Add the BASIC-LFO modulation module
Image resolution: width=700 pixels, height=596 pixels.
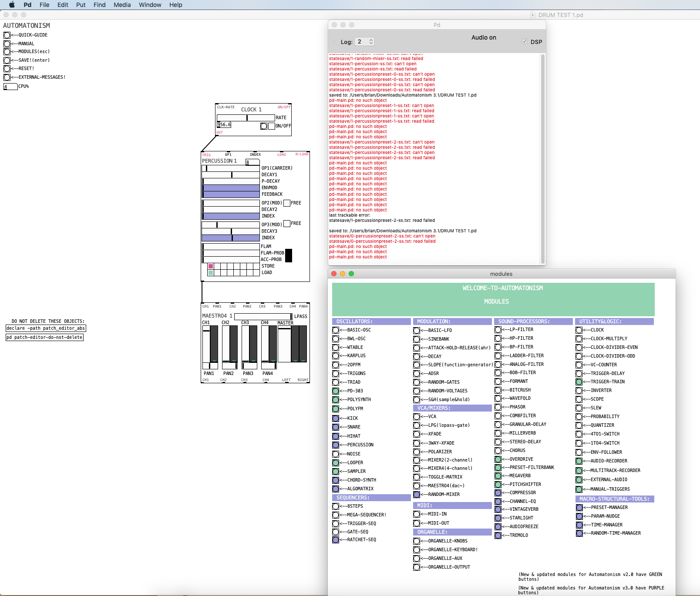pos(417,331)
